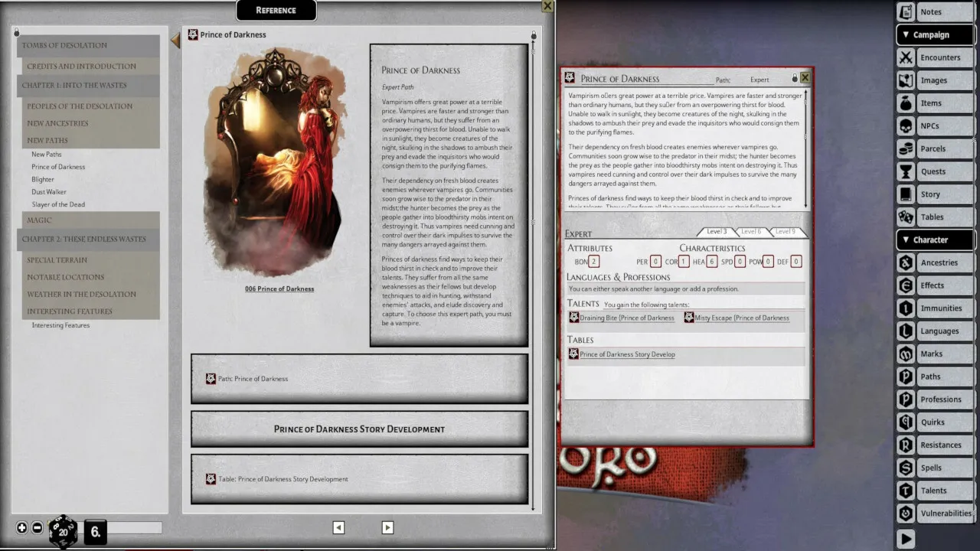Screen dimensions: 980x551
Task: Click the minus circle icon near dice
Action: coord(37,528)
